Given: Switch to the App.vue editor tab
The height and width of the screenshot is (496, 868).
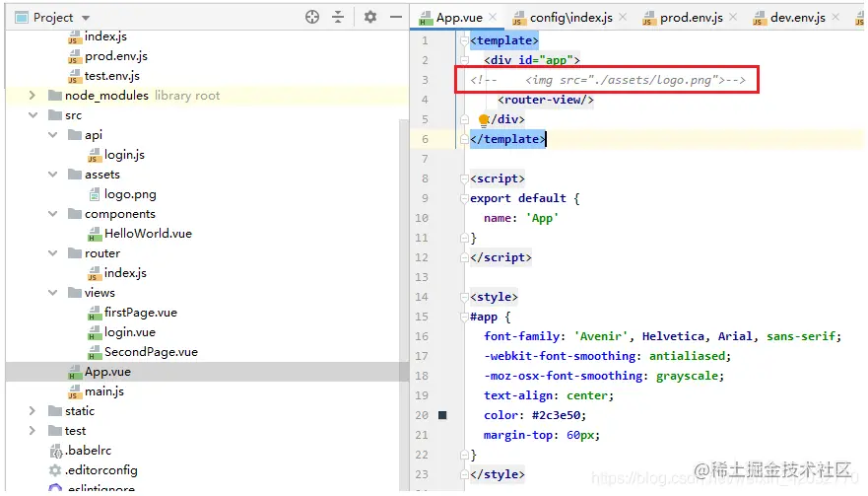Looking at the screenshot, I should click(459, 18).
